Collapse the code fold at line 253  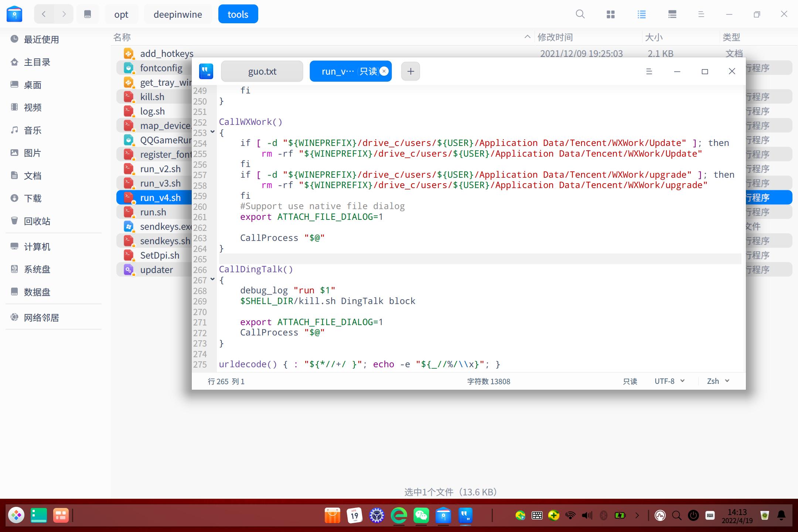(x=212, y=132)
